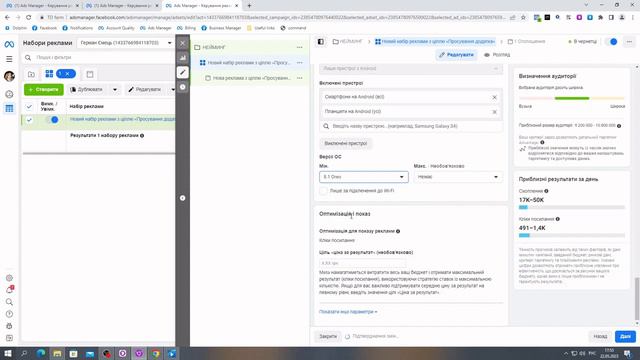
Task: Open the history clock icon on dark strip
Action: pyautogui.click(x=182, y=87)
